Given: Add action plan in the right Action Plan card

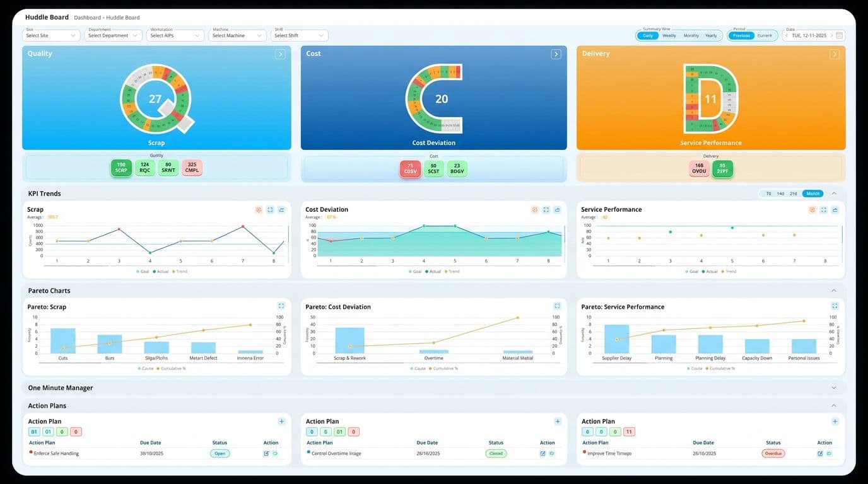Looking at the screenshot, I should [x=835, y=422].
